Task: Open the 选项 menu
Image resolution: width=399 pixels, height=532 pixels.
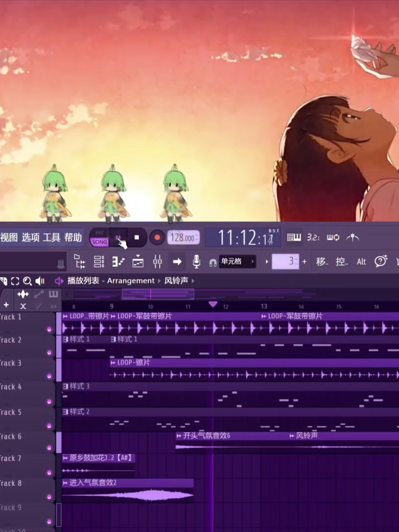Action: tap(30, 237)
